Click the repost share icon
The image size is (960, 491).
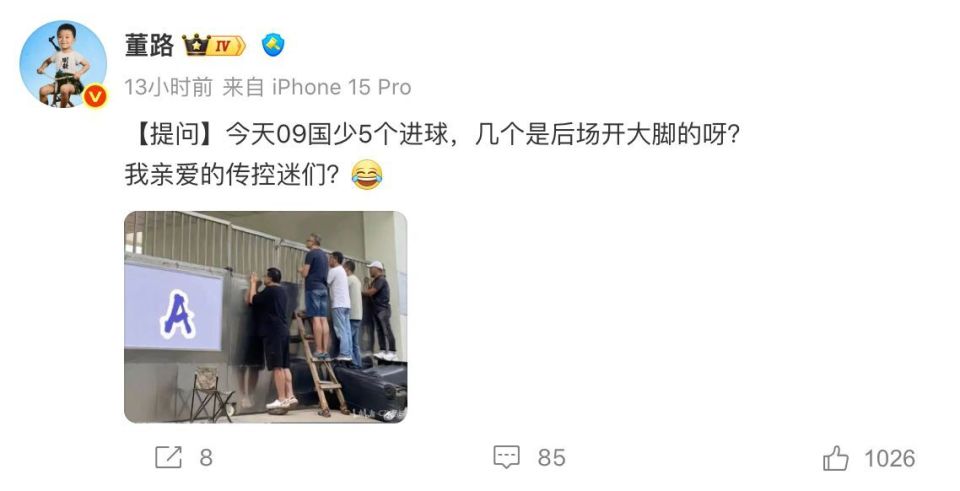point(168,457)
